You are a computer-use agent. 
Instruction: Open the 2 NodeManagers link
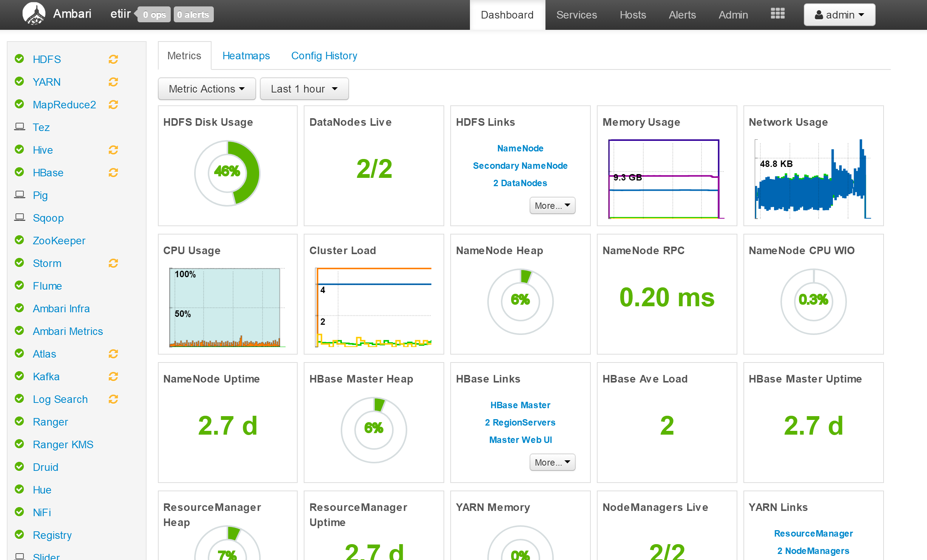point(813,551)
